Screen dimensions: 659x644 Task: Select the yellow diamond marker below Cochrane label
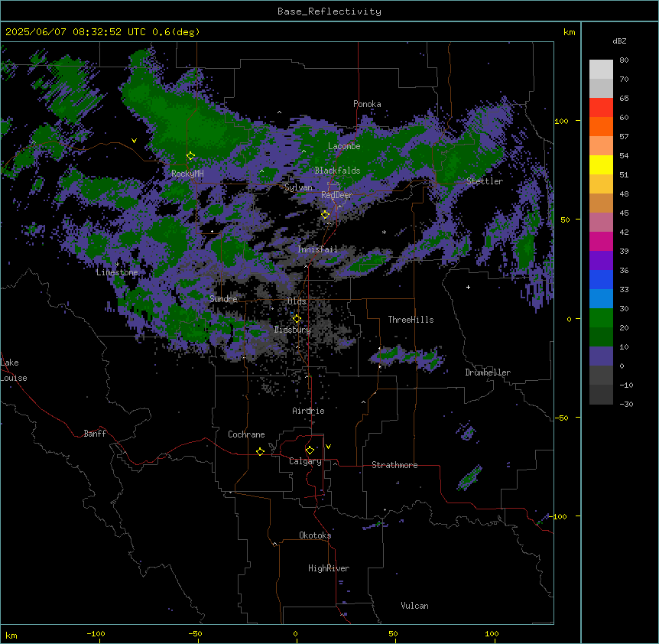click(260, 451)
